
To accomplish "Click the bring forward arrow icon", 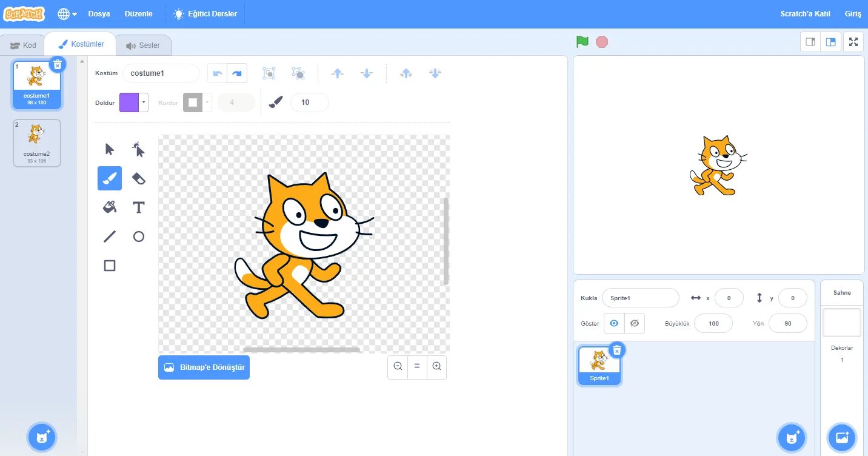I will point(338,73).
